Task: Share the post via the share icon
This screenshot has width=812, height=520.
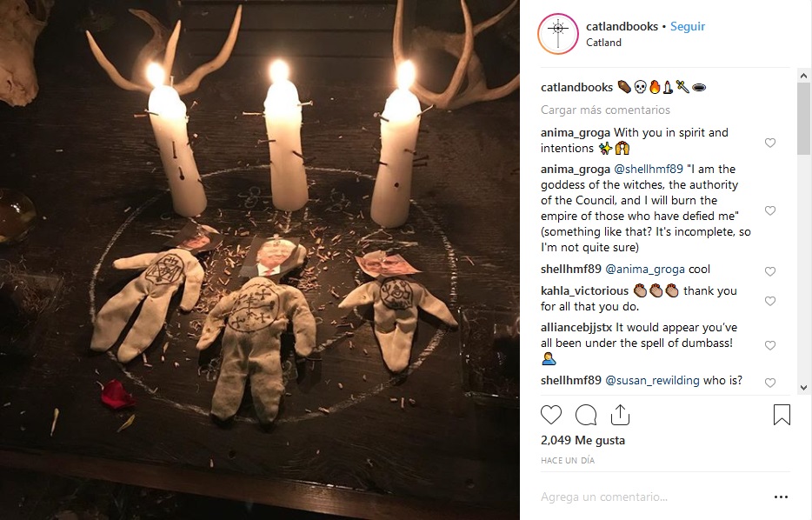Action: [x=622, y=415]
